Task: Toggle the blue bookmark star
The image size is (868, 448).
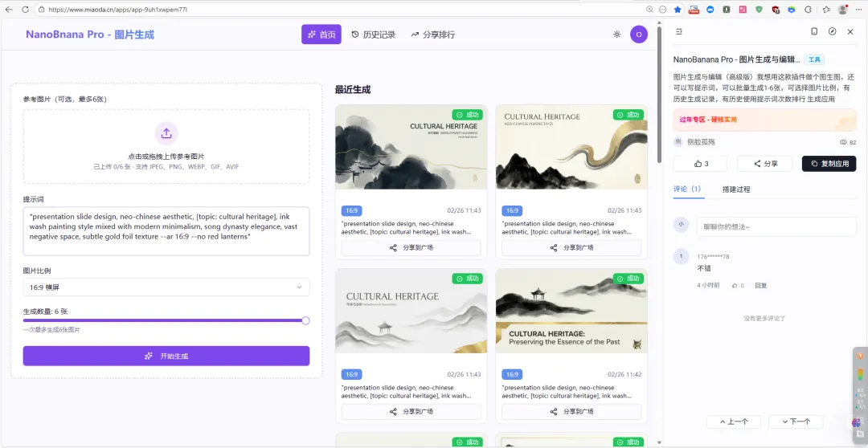Action: coord(678,10)
